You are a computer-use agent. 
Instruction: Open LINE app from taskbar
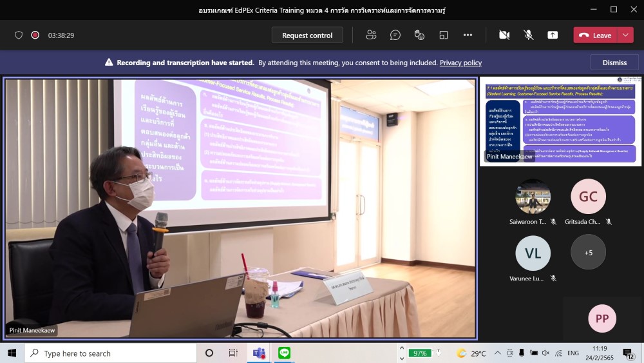click(x=284, y=353)
